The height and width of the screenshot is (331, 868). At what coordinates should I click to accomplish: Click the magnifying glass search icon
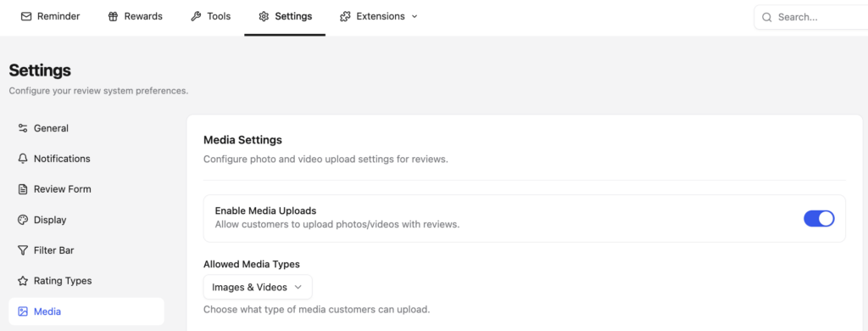(x=766, y=17)
